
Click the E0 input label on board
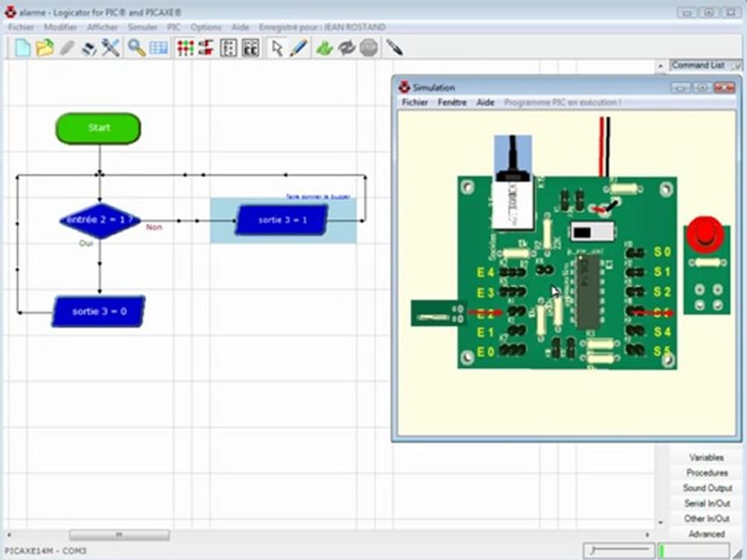click(486, 352)
